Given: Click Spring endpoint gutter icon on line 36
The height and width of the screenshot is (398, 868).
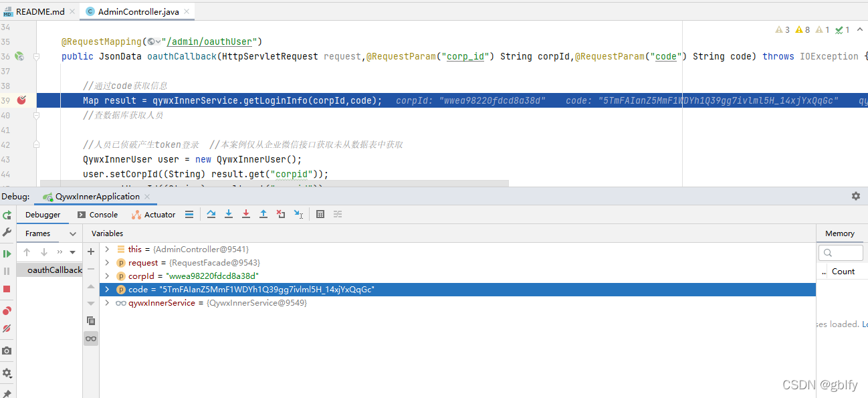Looking at the screenshot, I should (x=20, y=56).
